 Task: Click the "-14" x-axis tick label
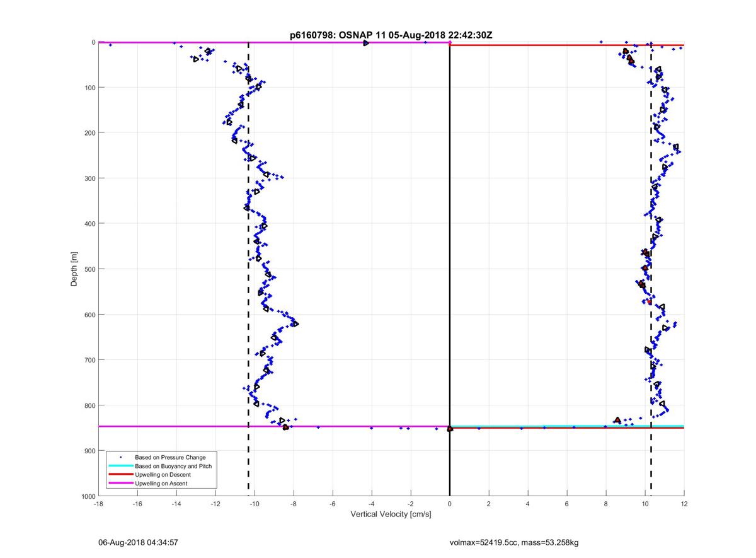(176, 504)
